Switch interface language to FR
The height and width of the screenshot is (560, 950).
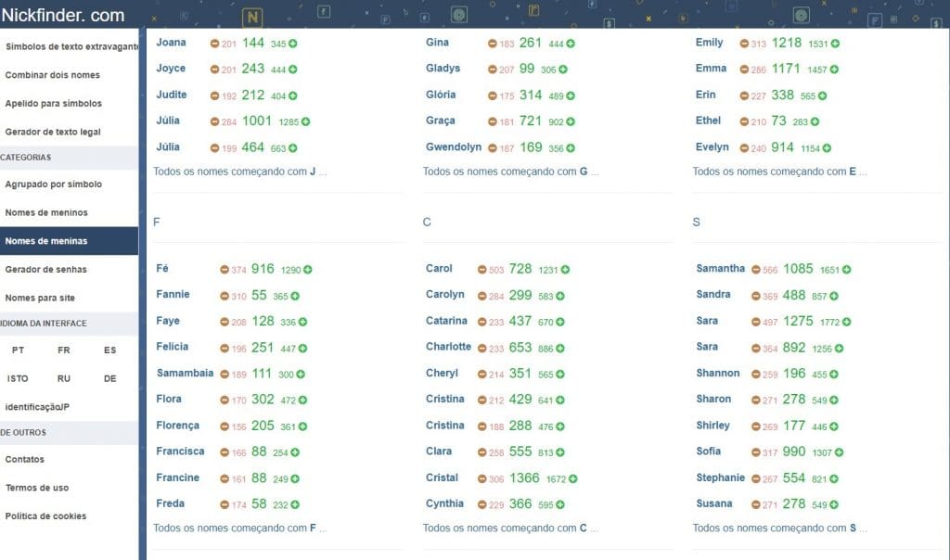63,350
